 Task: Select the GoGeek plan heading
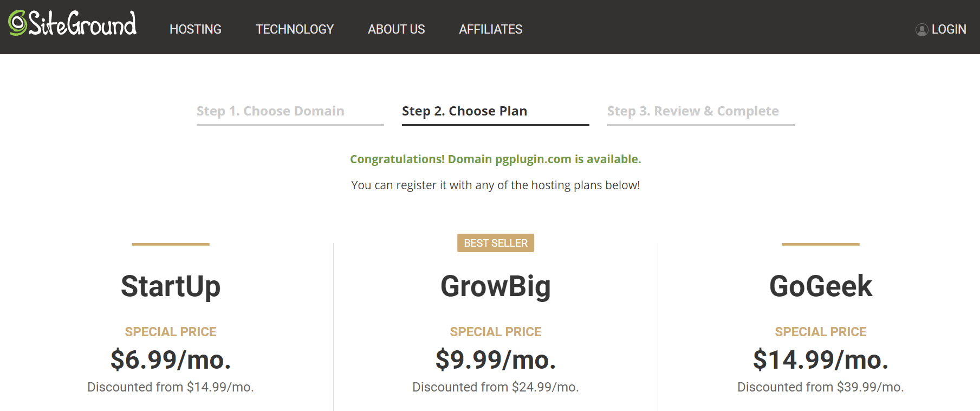click(820, 286)
